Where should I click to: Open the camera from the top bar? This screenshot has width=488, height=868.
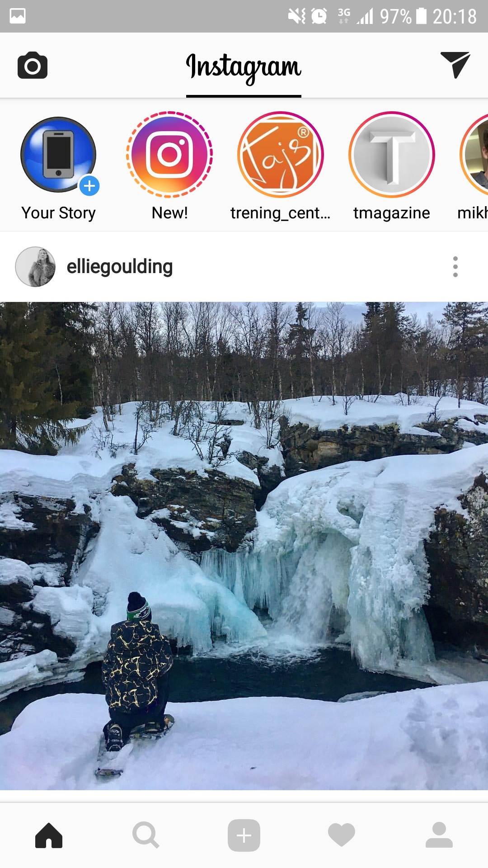click(x=33, y=66)
